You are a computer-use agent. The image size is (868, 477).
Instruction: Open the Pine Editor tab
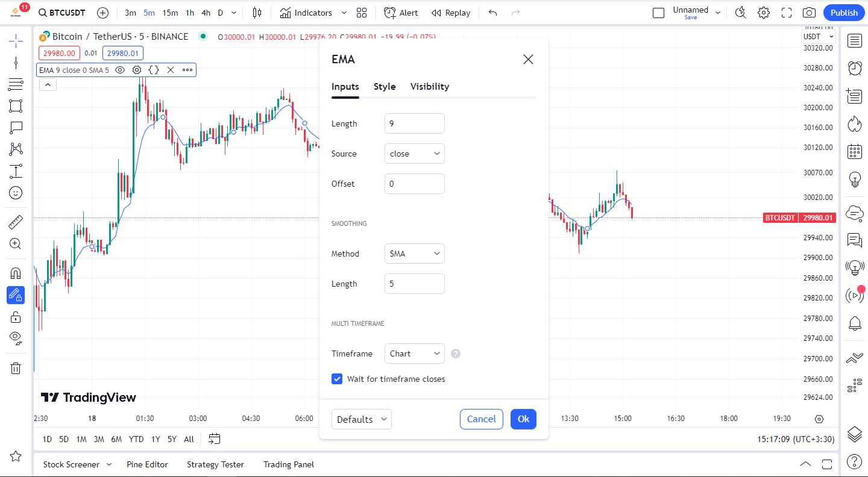148,464
